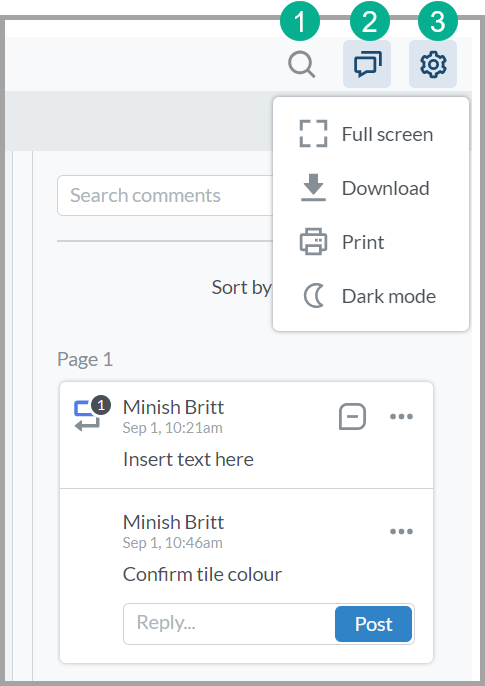Enable Dark mode option
Image resolution: width=485 pixels, height=686 pixels.
click(x=371, y=296)
